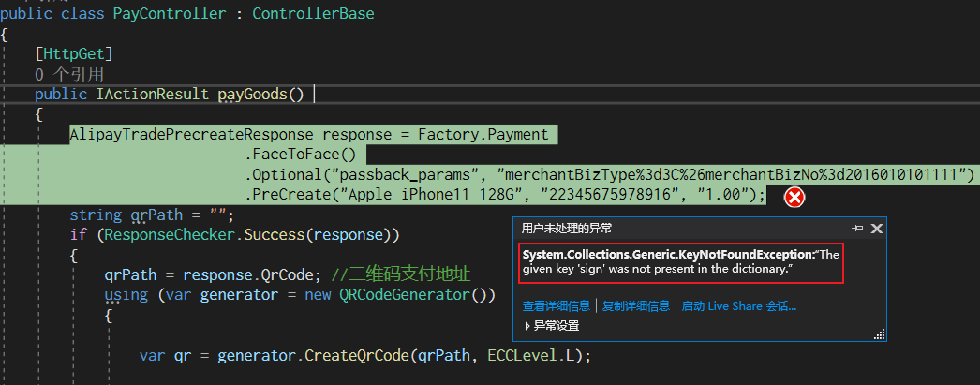This screenshot has height=385, width=980.
Task: Pin the exception helper popup
Action: 857,229
